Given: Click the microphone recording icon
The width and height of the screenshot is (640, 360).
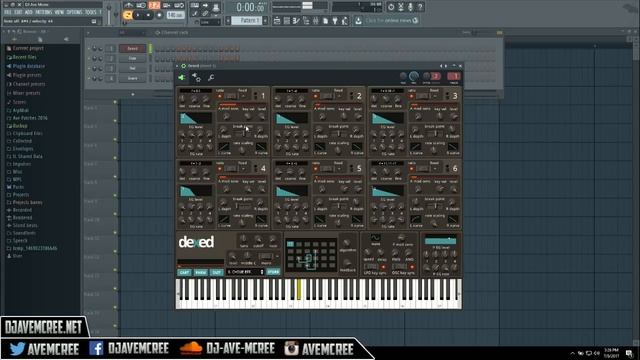Looking at the screenshot, I should click(x=410, y=7).
